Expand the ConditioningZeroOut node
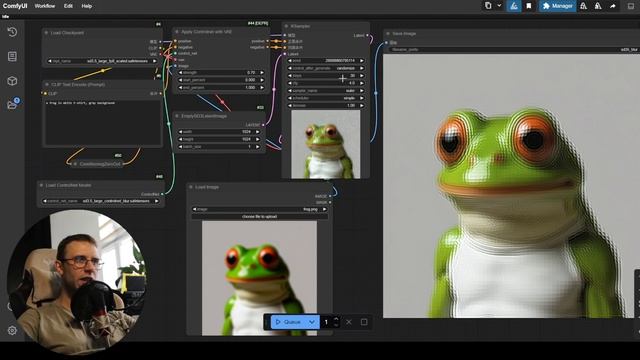The image size is (640, 360). point(75,164)
